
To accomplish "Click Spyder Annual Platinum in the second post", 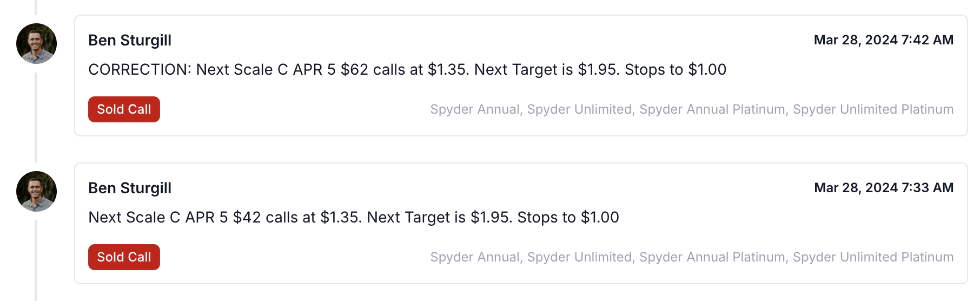I will tap(712, 257).
